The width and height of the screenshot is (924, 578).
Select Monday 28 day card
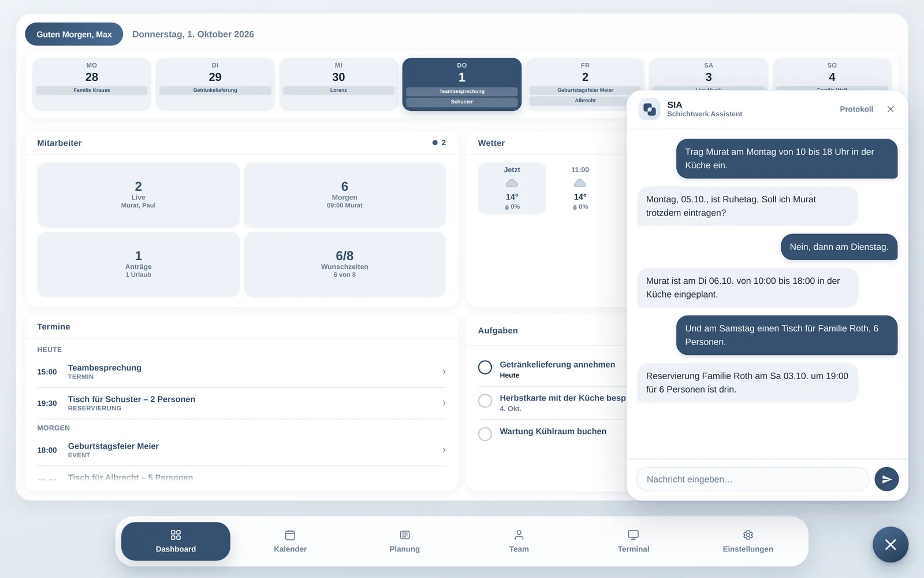tap(91, 84)
